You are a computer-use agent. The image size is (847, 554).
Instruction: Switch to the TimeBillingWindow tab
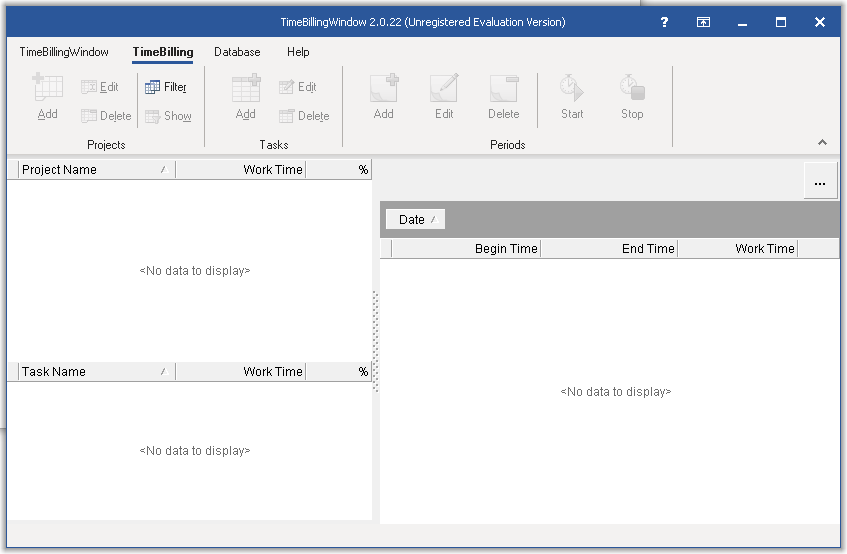coord(64,52)
